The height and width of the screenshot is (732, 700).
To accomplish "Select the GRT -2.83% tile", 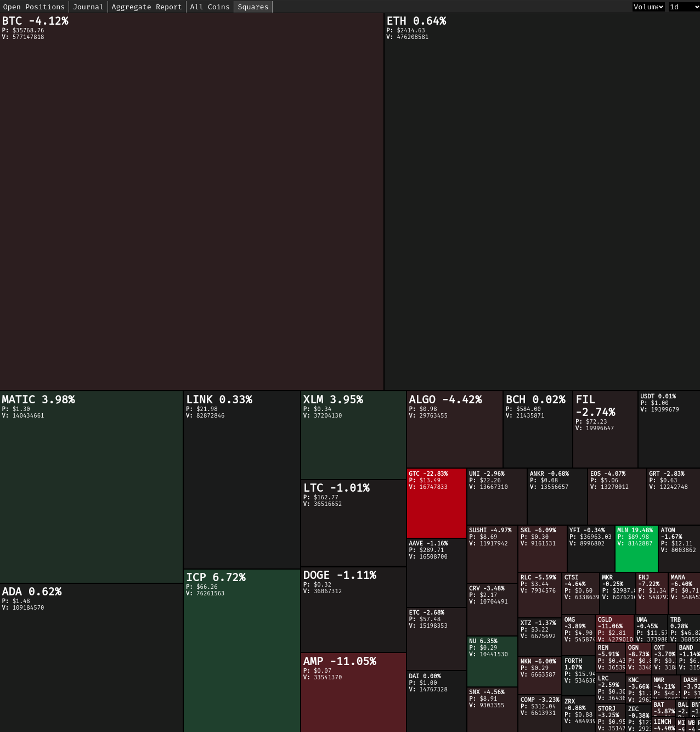I will tap(674, 497).
